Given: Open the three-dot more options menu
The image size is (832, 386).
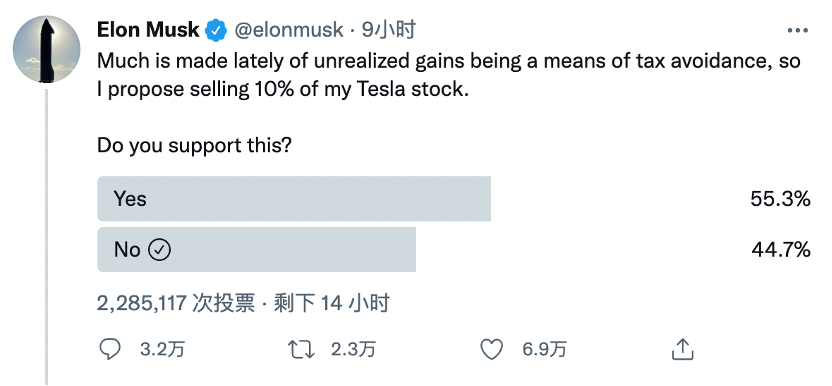Looking at the screenshot, I should point(798,31).
